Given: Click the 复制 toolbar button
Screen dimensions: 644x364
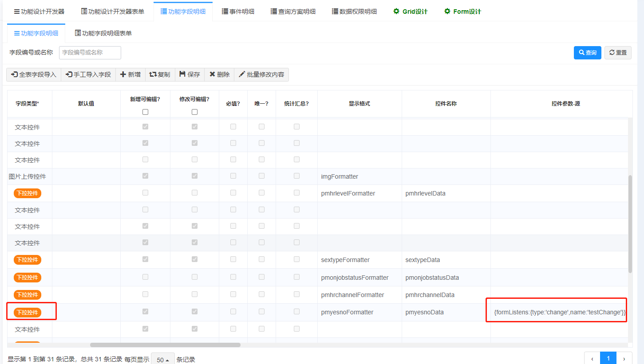Looking at the screenshot, I should click(x=160, y=74).
